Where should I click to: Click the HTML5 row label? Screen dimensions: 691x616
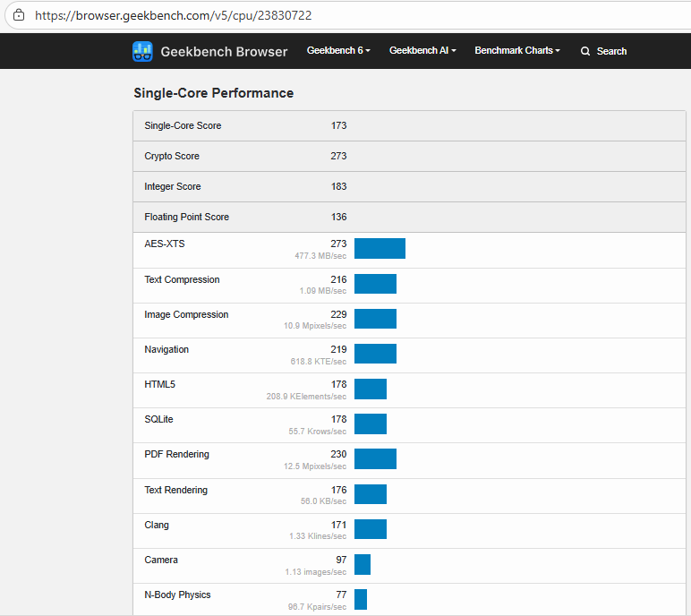tap(160, 384)
